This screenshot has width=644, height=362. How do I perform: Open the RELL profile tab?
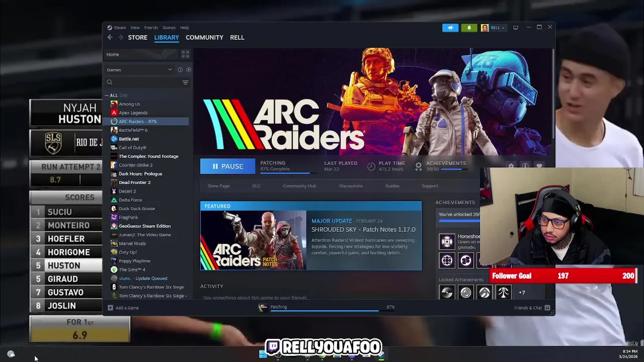point(237,37)
